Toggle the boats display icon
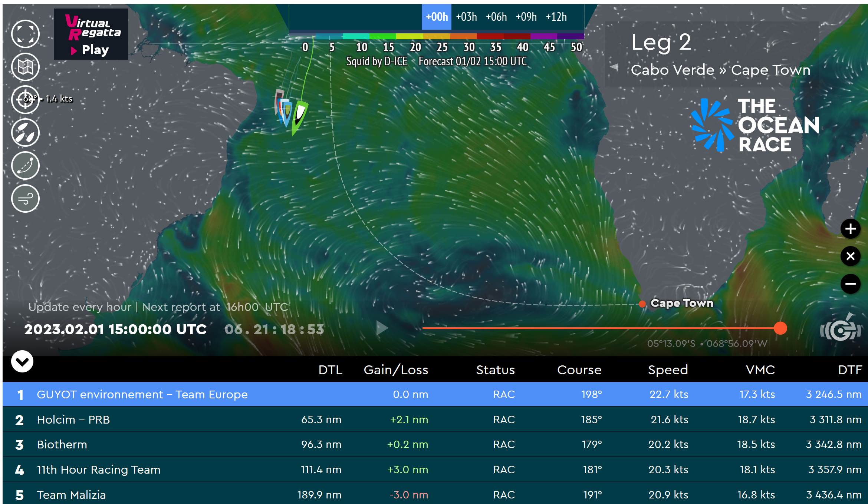 coord(25,132)
